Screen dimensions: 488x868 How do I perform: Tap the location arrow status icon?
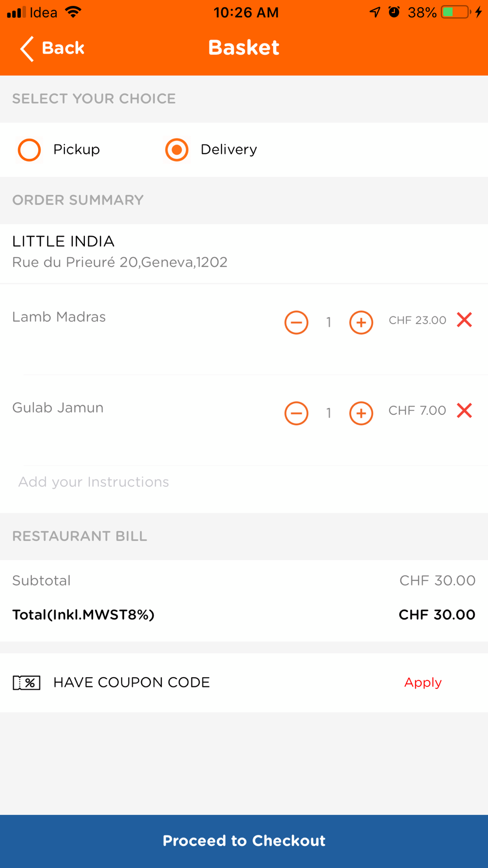pos(375,12)
